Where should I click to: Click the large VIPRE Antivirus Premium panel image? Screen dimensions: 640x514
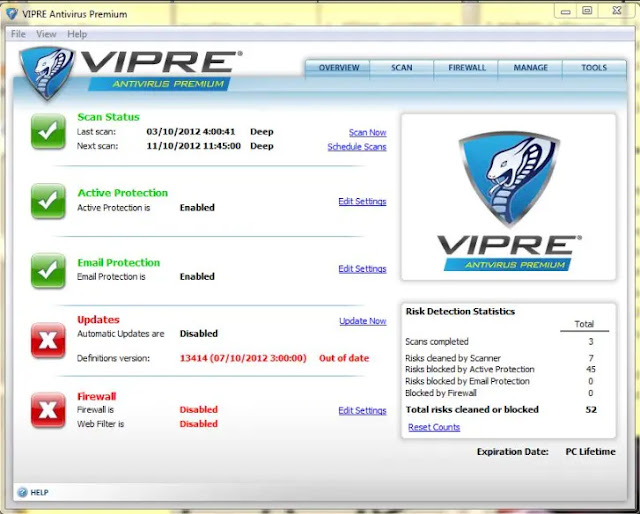point(509,197)
